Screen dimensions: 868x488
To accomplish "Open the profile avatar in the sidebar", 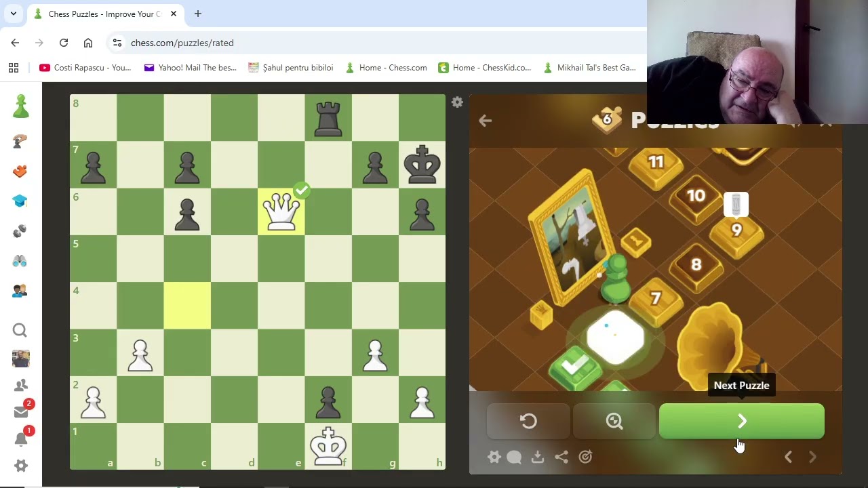I will tap(20, 358).
